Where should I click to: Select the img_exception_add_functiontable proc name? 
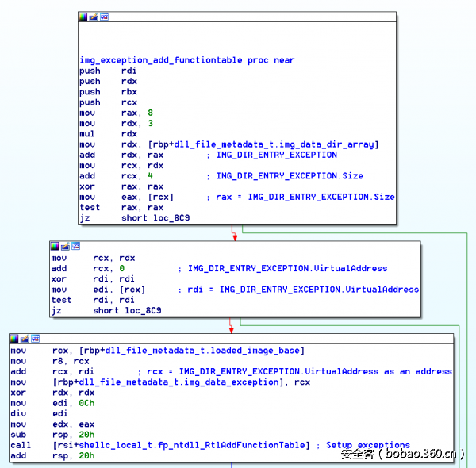[163, 60]
